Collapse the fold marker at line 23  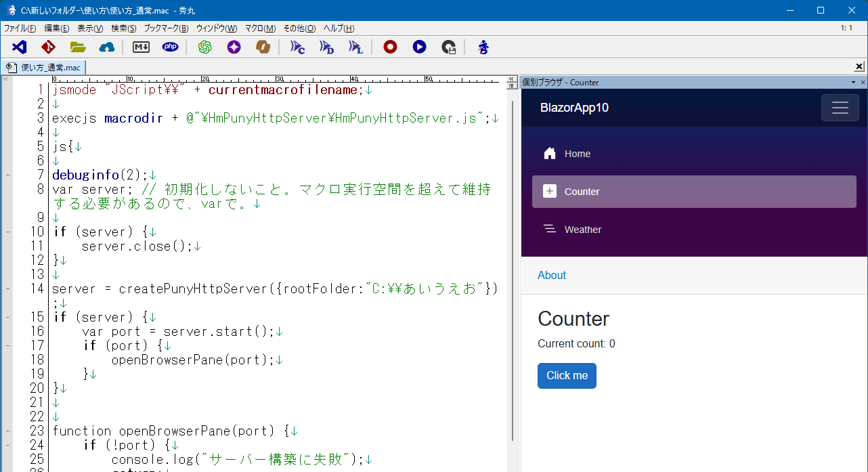pos(7,431)
